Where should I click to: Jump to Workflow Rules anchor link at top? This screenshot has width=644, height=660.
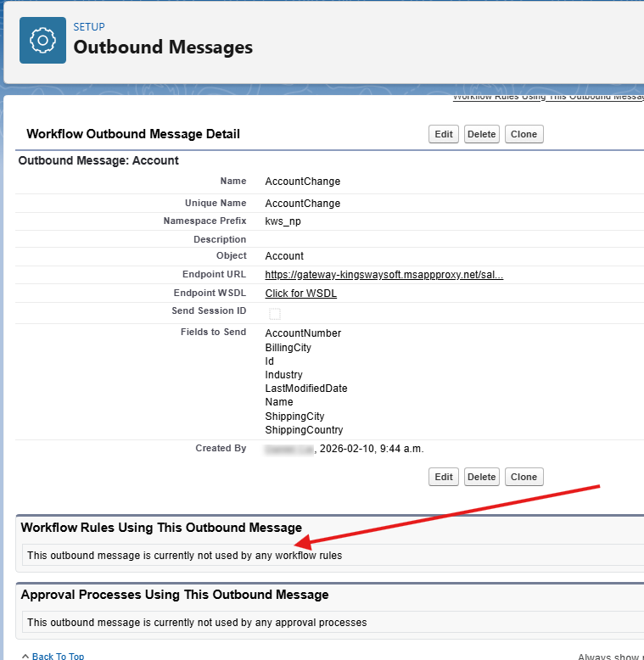pyautogui.click(x=547, y=98)
